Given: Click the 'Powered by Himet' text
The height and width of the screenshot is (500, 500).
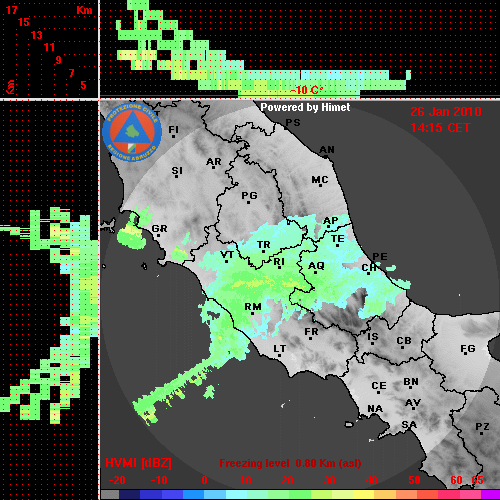Looking at the screenshot, I should (x=305, y=107).
